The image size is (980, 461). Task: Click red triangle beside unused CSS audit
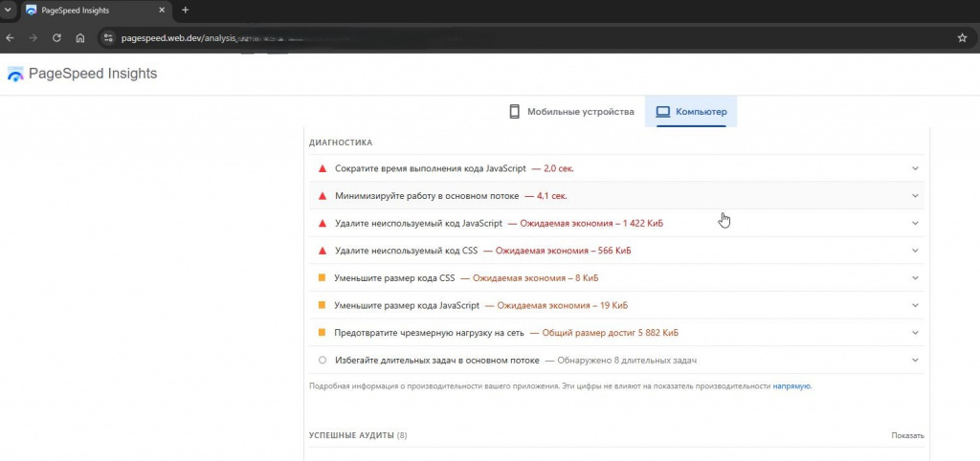(x=323, y=251)
